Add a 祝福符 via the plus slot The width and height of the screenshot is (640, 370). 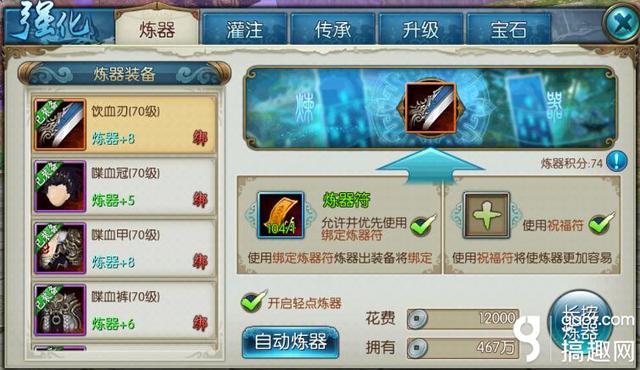486,215
